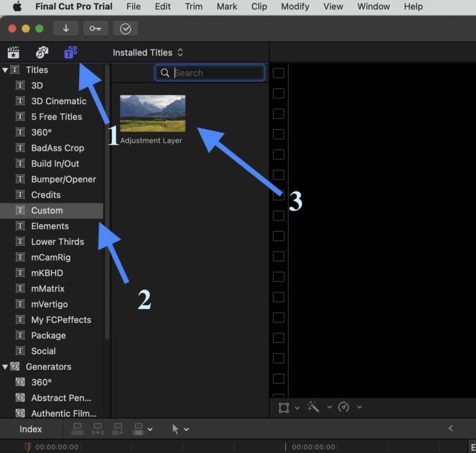Open the File menu

(x=134, y=6)
